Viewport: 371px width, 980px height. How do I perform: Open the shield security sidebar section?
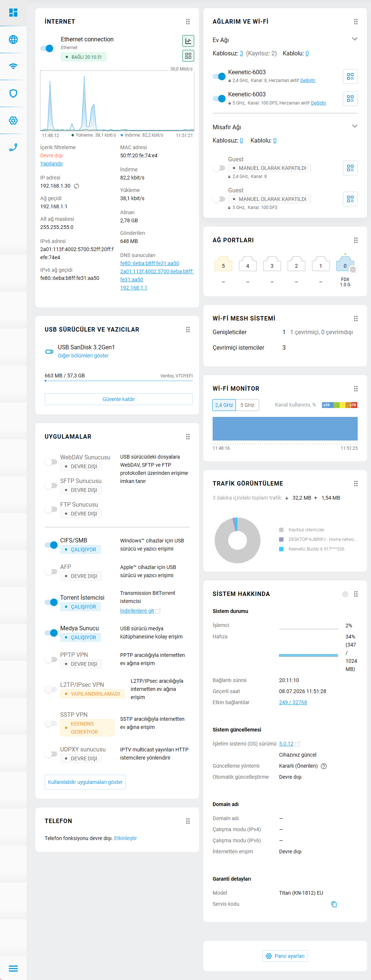[13, 93]
